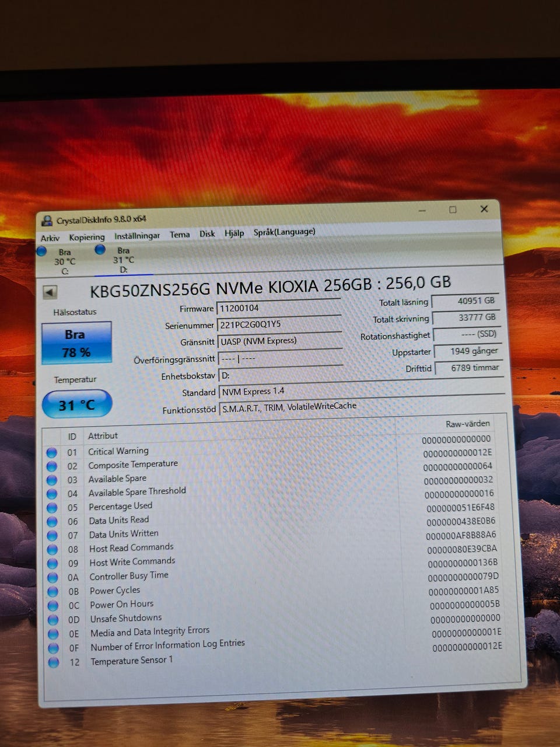Click the status dot for Available Spare Threshold
Viewport: 560px width, 747px height.
52,494
